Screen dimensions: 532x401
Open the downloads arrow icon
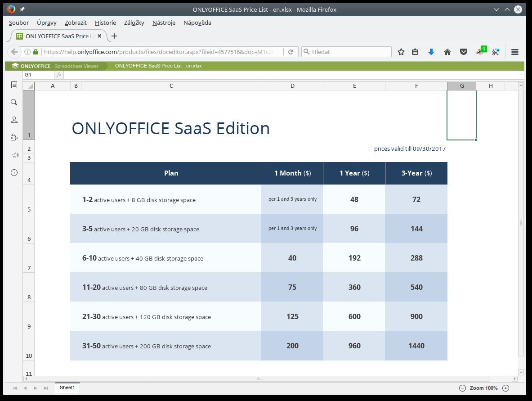tap(431, 52)
